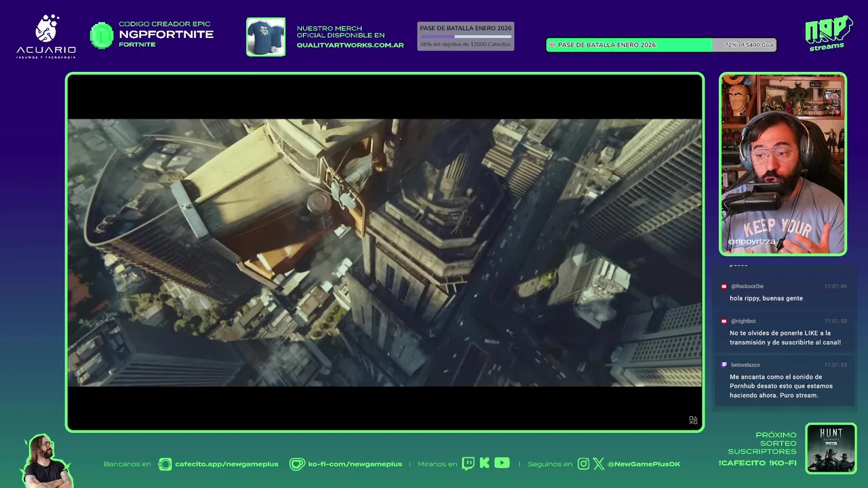This screenshot has height=488, width=868.
Task: Click the Instagram icon in the footer
Action: [x=583, y=464]
